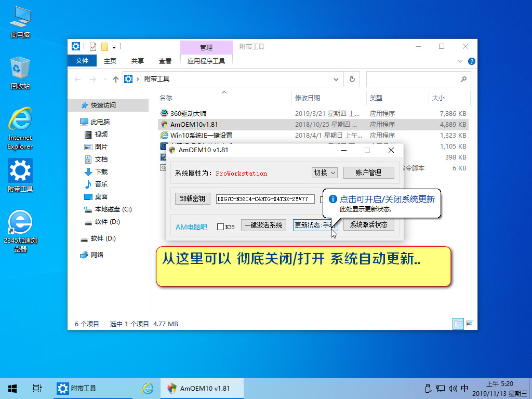Open the 切换 system edition dropdown
This screenshot has height=399, width=532.
click(324, 172)
